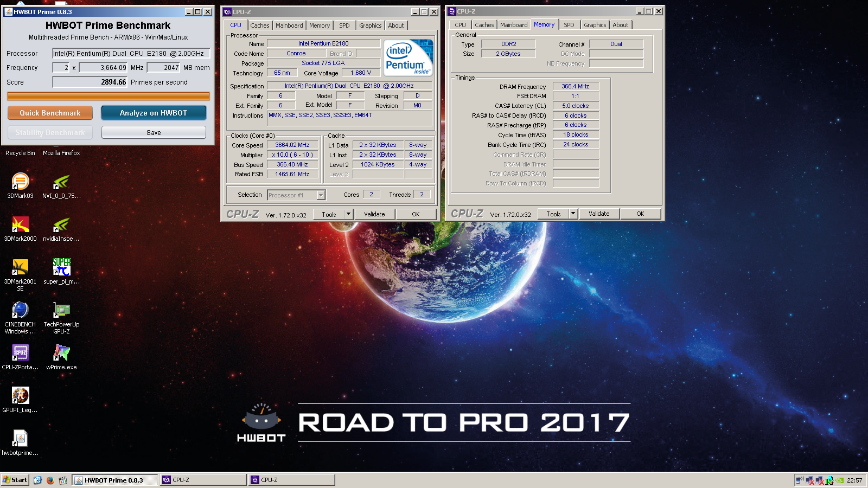Switch to CPU tab in CPU-Z Memory window
This screenshot has width=868, height=488.
tap(460, 25)
